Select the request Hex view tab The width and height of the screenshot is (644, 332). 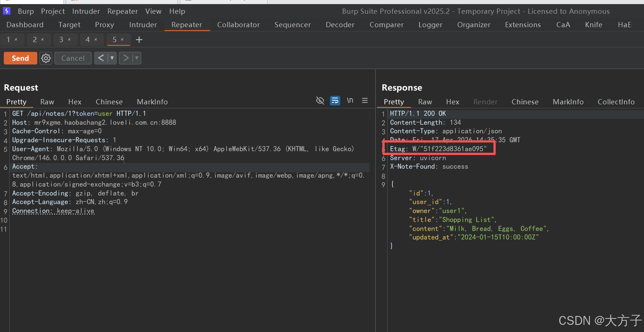tap(75, 102)
